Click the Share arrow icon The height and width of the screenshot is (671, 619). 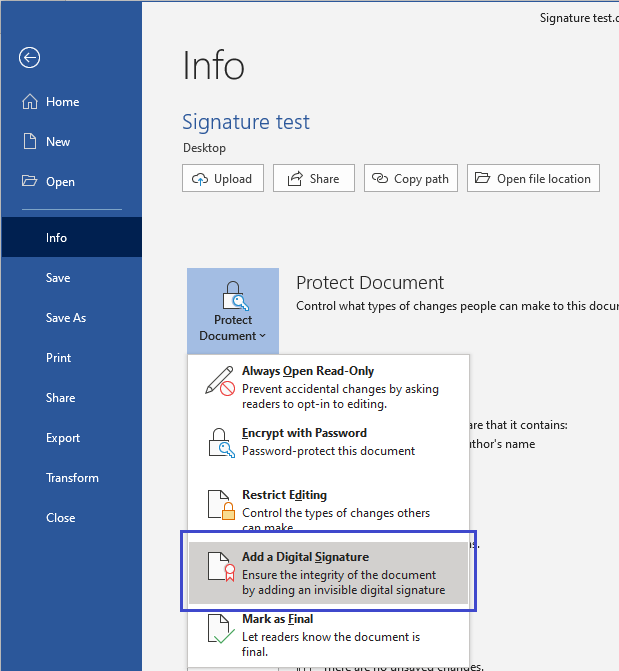(295, 178)
